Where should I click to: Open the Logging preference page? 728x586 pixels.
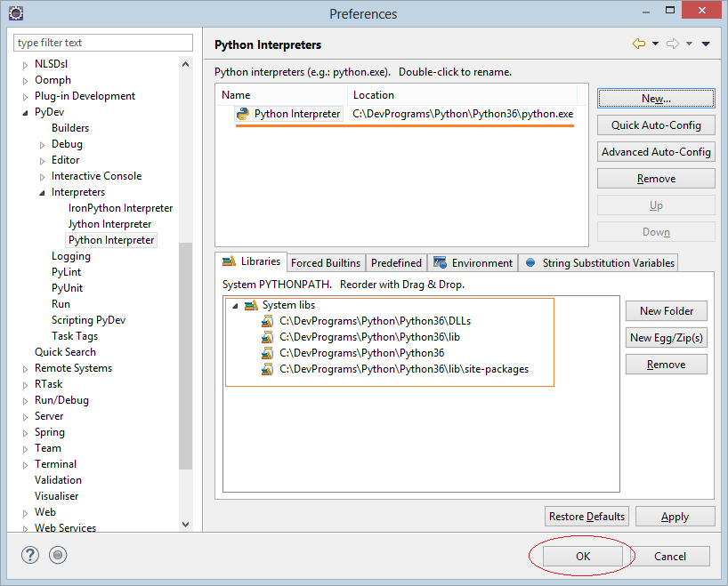click(71, 256)
